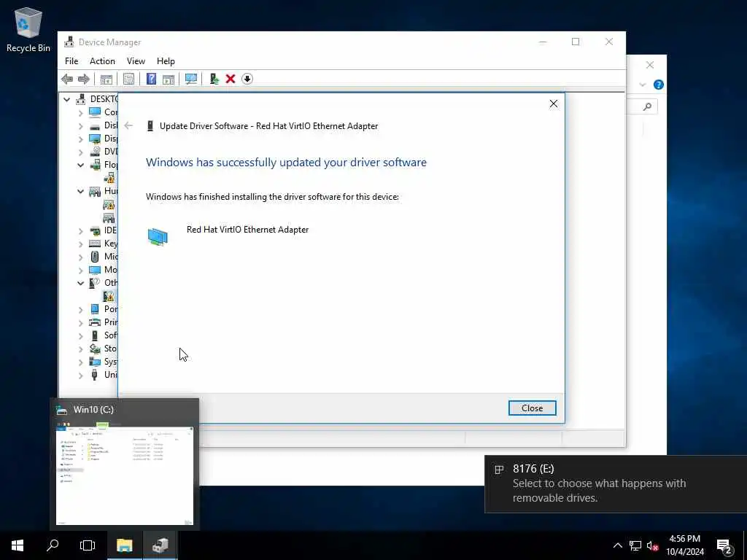Image resolution: width=747 pixels, height=560 pixels.
Task: Expand the Computer tree node
Action: (x=80, y=113)
